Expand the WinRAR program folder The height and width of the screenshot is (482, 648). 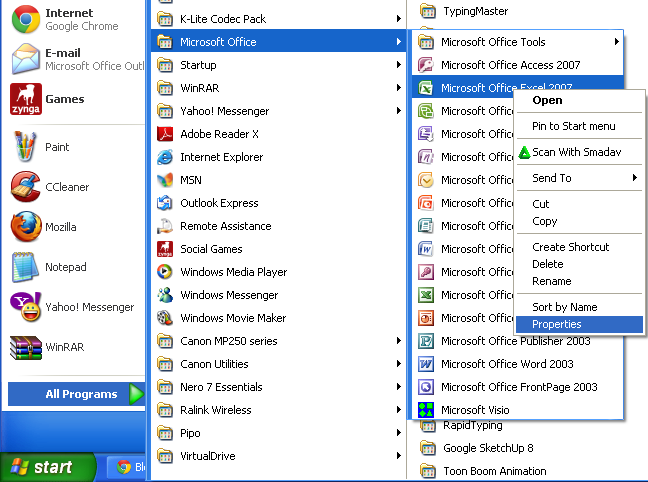[x=278, y=88]
